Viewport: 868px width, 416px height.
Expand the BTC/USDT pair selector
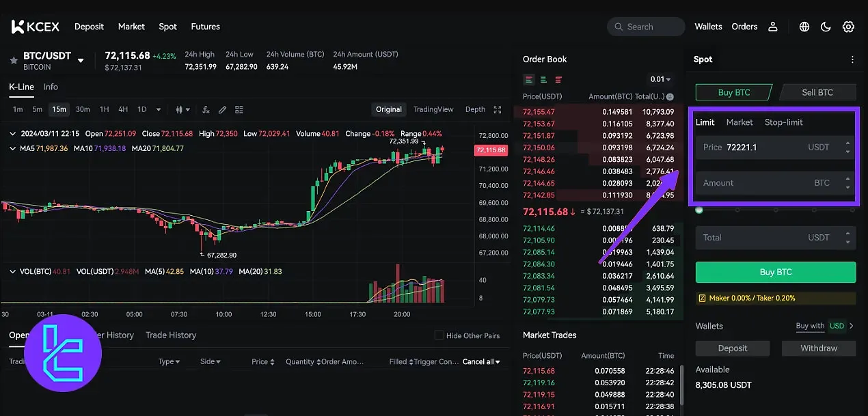(x=81, y=59)
